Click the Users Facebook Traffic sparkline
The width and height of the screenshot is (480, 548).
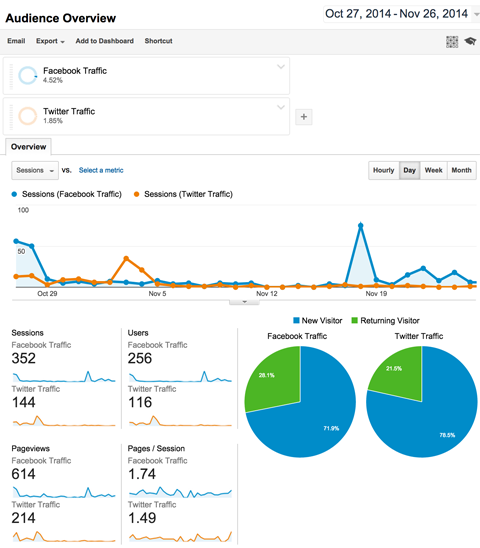pyautogui.click(x=180, y=377)
